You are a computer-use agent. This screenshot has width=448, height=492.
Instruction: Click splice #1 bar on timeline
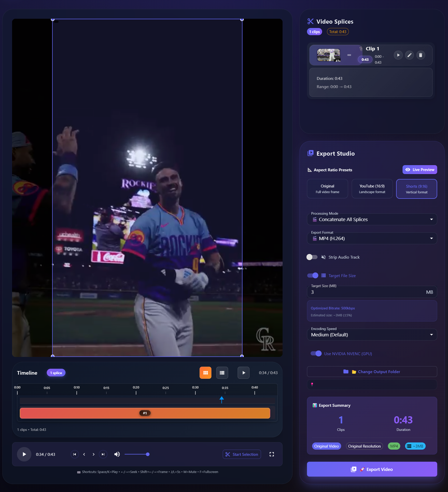(x=145, y=413)
